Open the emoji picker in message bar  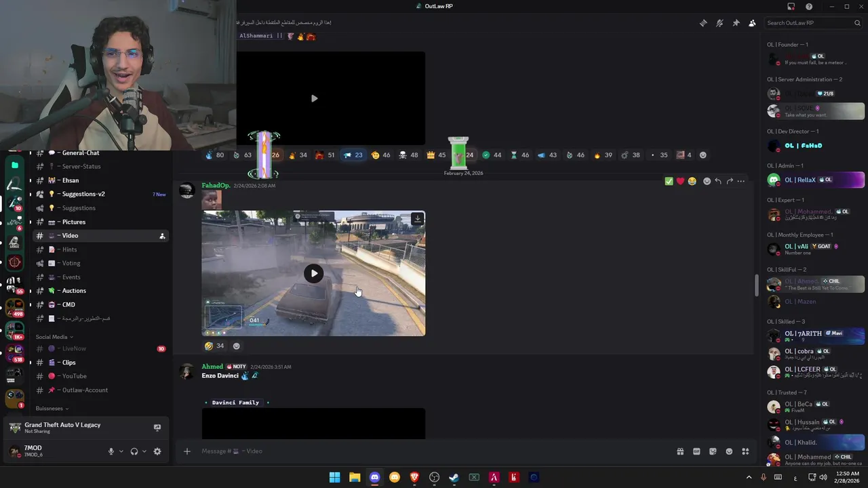pyautogui.click(x=729, y=451)
